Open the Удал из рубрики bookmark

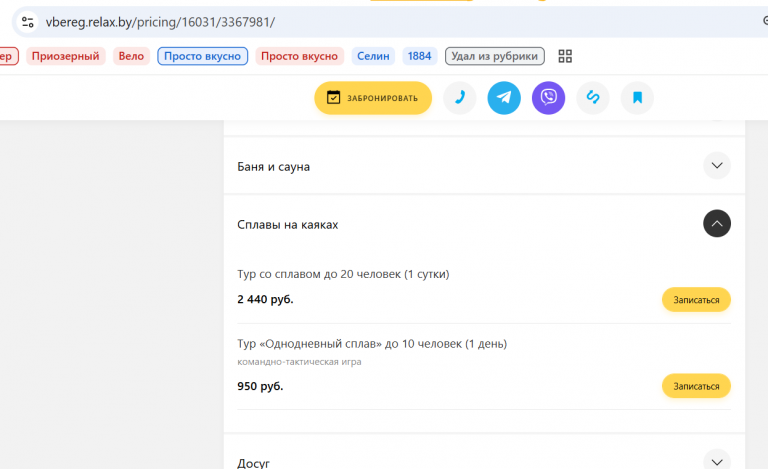[x=495, y=56]
